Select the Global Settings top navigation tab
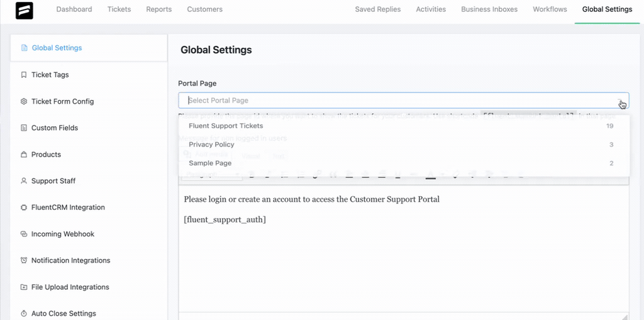The width and height of the screenshot is (644, 320). point(607,9)
